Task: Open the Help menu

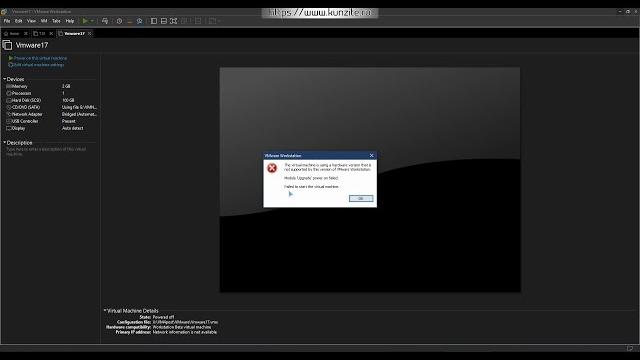Action: pos(70,21)
